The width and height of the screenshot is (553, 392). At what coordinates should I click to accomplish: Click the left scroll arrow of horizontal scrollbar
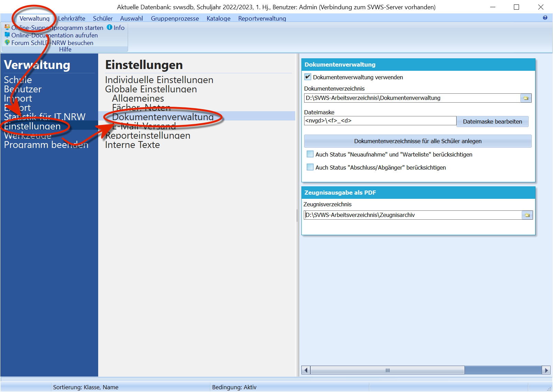(306, 370)
